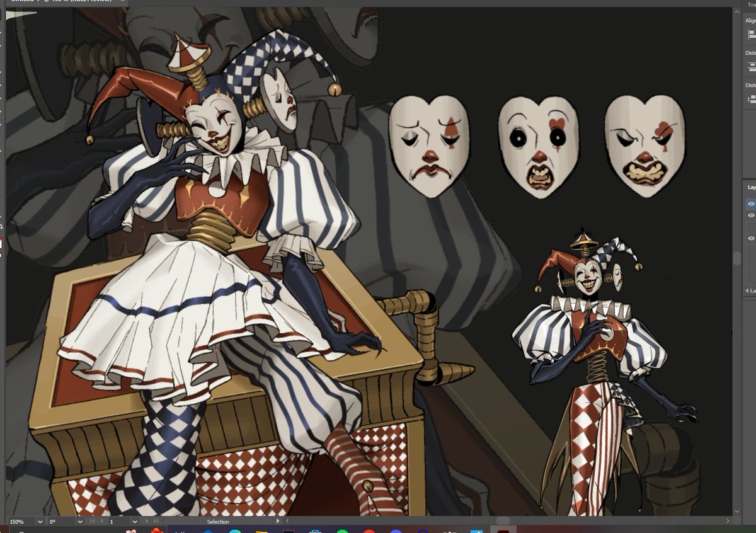
Task: Click the align objects icon under Align
Action: point(751,35)
